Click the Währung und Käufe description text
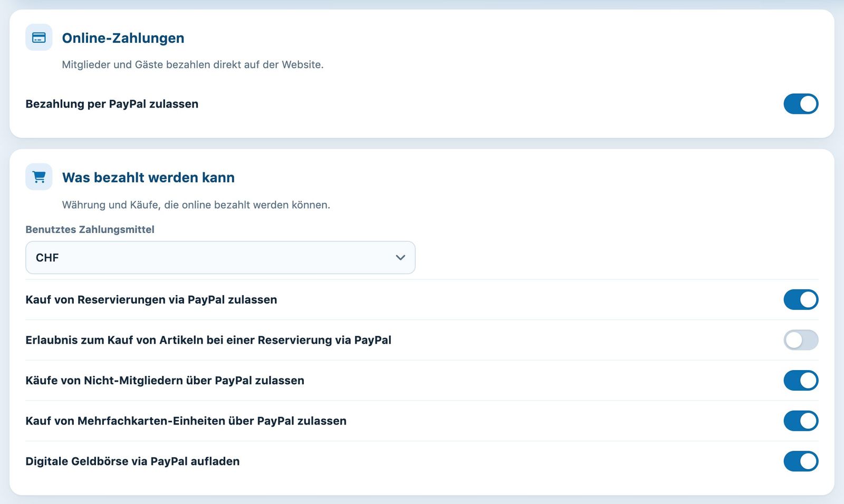Image resolution: width=844 pixels, height=504 pixels. click(x=196, y=205)
